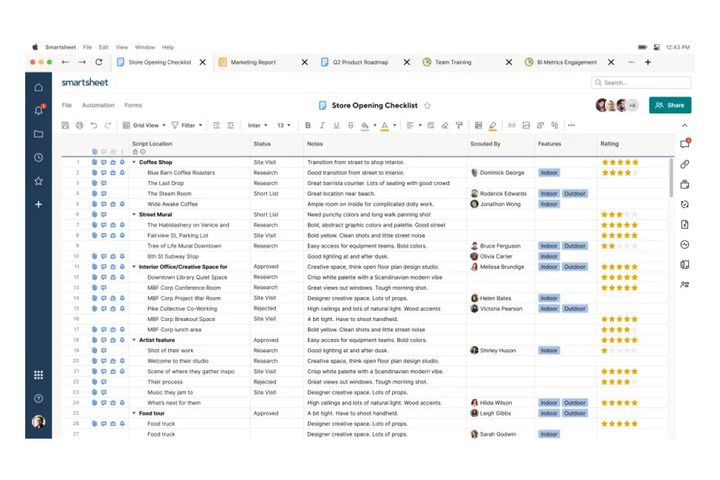The image size is (720, 480).
Task: Open the Filter dropdown
Action: pyautogui.click(x=187, y=125)
